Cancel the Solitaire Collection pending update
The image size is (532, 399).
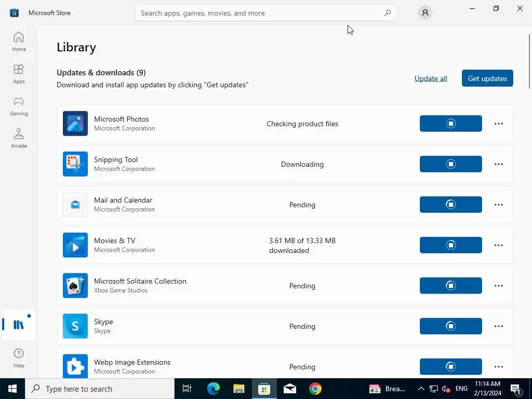450,286
